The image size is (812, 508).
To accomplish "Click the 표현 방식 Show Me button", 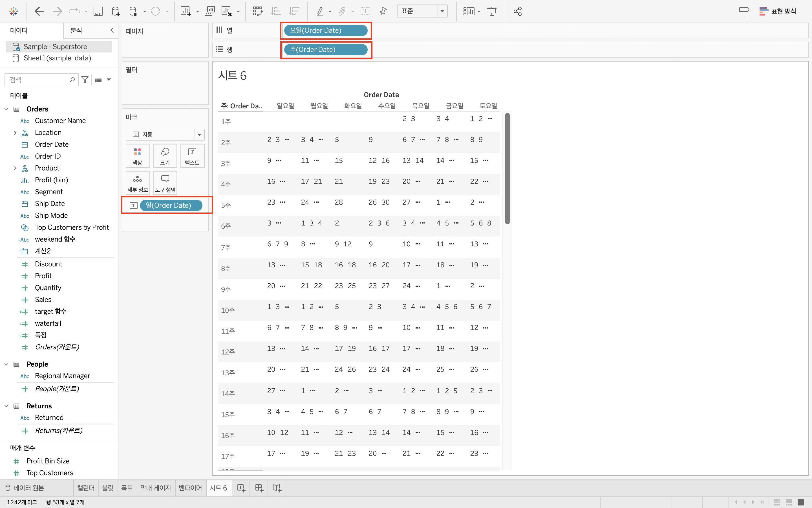I will [x=777, y=11].
